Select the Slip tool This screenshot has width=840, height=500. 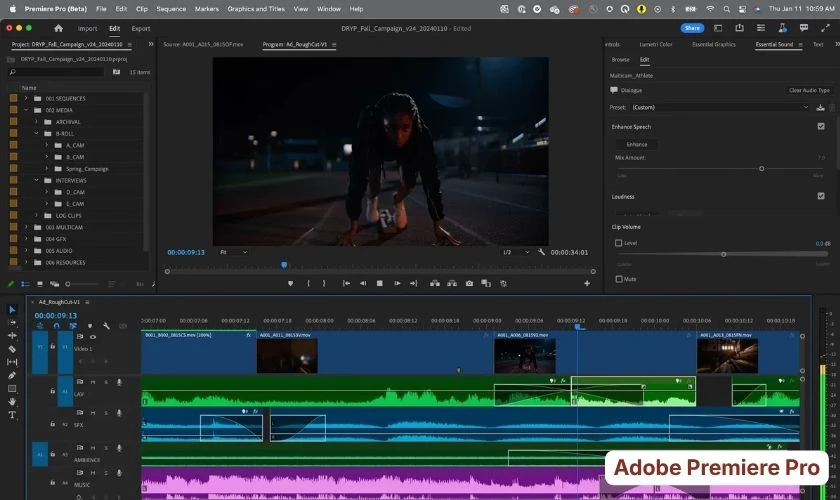point(12,362)
